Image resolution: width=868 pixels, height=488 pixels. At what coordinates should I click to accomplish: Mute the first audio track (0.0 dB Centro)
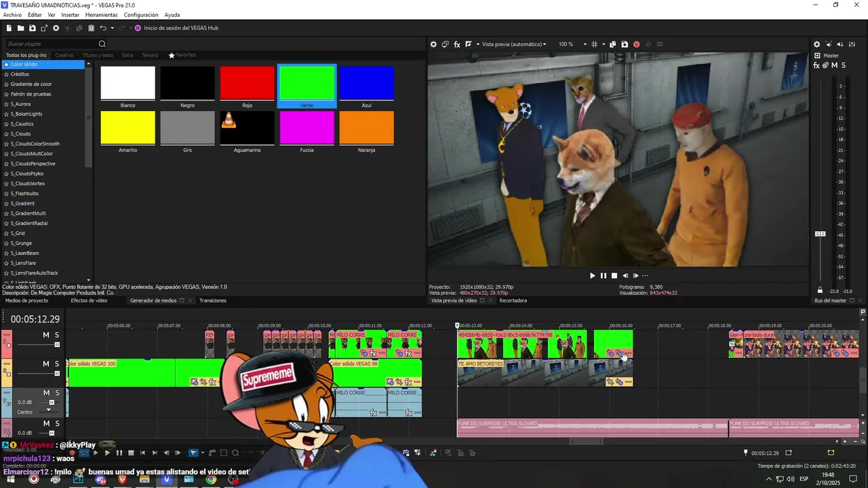(46, 393)
